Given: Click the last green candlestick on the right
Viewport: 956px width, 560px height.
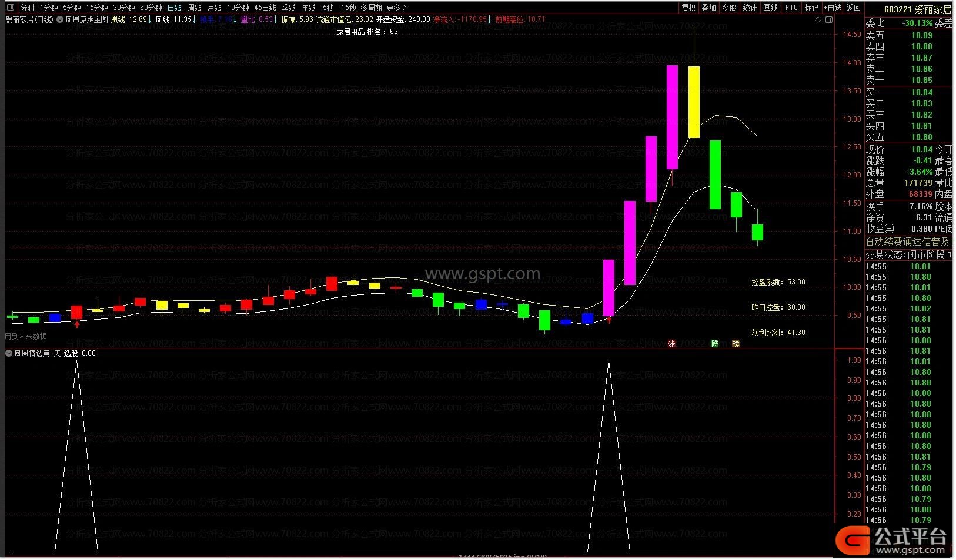Looking at the screenshot, I should (757, 232).
